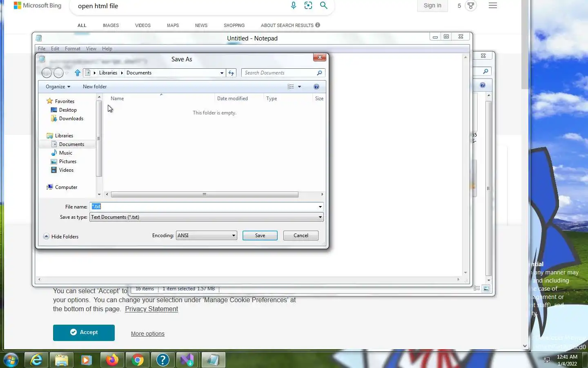Screen dimensions: 588x368
Task: Open the File name dropdown arrow
Action: coord(320,207)
